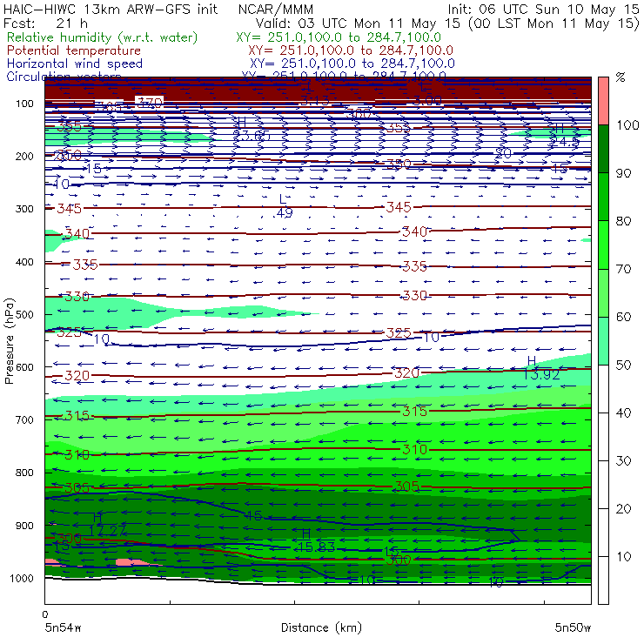644x644 pixels.
Task: Click '300' on the pressure axis
Action: (24, 209)
